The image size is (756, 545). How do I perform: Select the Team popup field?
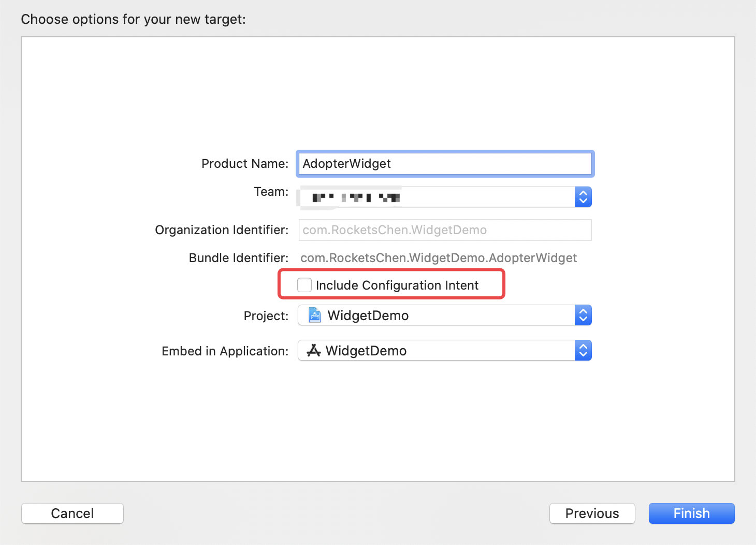pyautogui.click(x=445, y=197)
